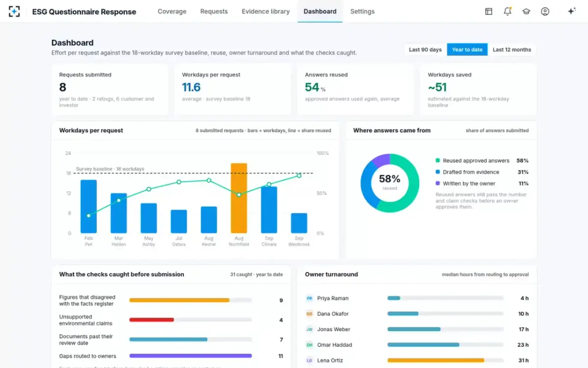Click the May Ashby bar
The height and width of the screenshot is (368, 588).
(x=149, y=218)
